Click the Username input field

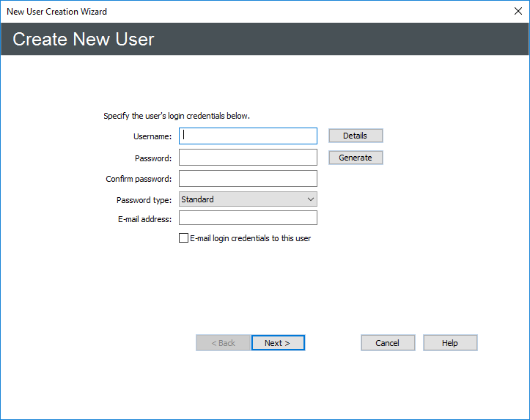point(248,136)
